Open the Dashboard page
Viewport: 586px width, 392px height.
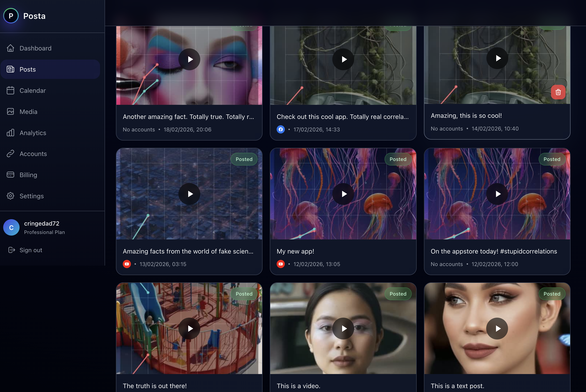click(x=50, y=48)
